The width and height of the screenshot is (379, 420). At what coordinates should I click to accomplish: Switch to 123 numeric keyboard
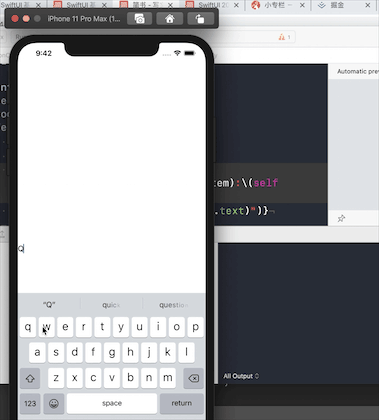[30, 403]
